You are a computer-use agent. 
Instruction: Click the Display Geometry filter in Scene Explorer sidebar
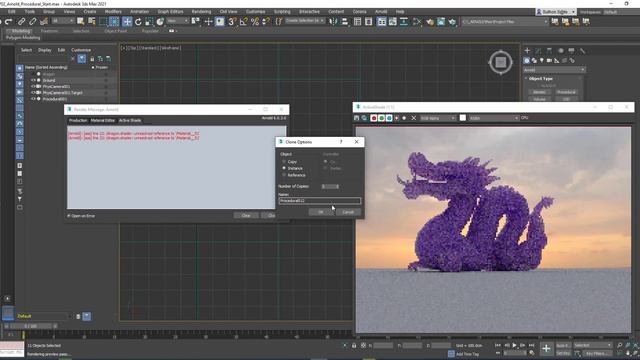coord(20,68)
